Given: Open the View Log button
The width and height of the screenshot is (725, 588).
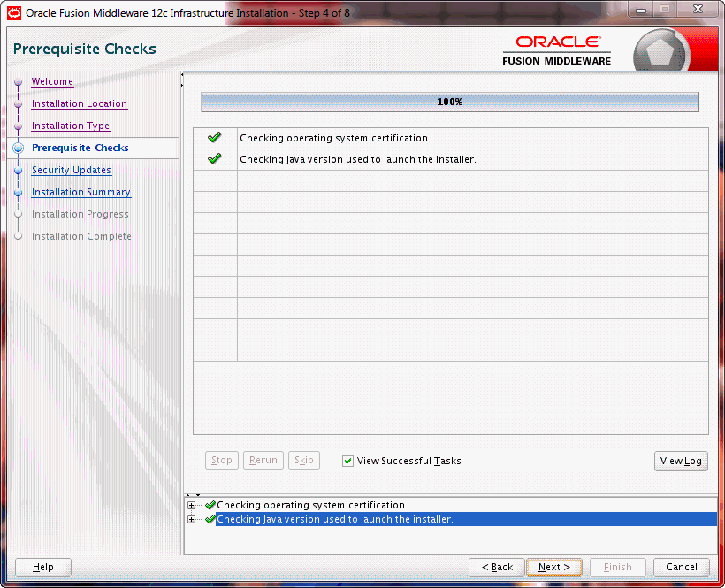Looking at the screenshot, I should (x=681, y=461).
